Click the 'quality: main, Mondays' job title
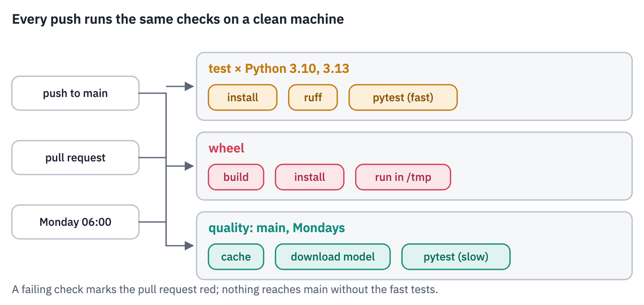644x305 pixels. click(277, 228)
